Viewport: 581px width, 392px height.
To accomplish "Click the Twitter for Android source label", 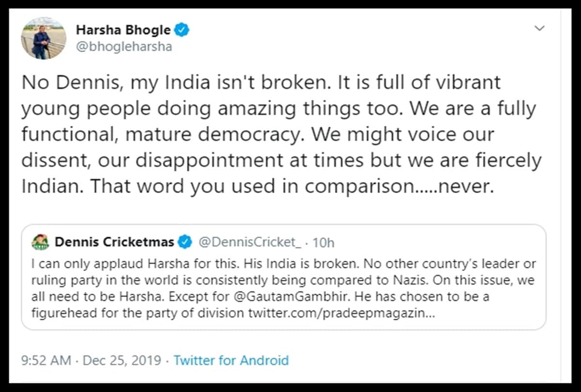I will 231,361.
